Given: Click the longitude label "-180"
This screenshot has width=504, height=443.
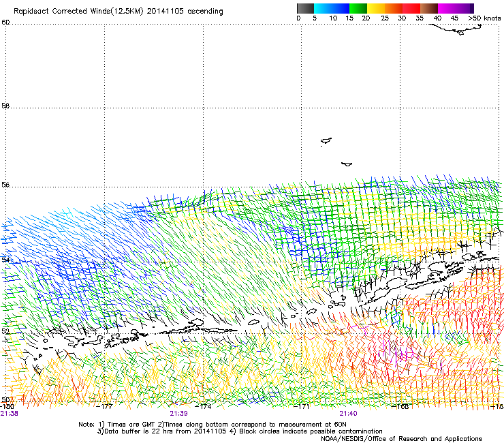Looking at the screenshot, I should pyautogui.click(x=7, y=406).
